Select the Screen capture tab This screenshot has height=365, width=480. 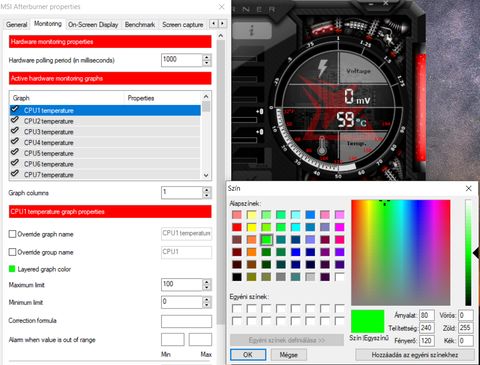(x=183, y=24)
